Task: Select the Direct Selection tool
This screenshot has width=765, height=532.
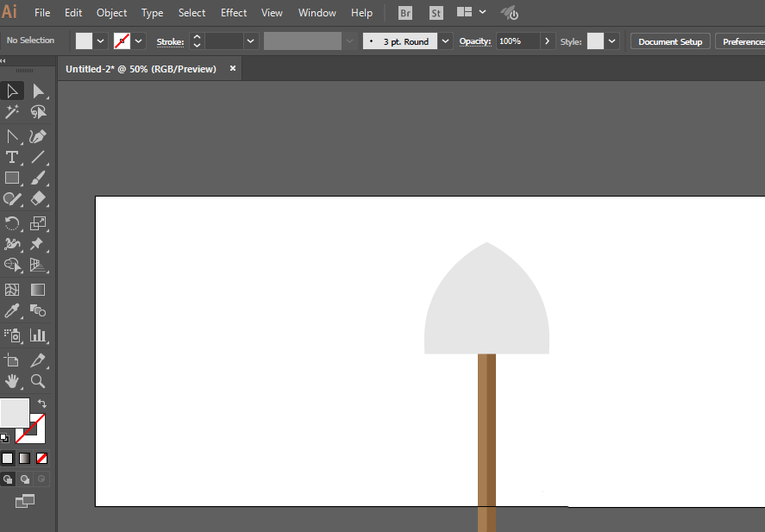Action: 38,91
